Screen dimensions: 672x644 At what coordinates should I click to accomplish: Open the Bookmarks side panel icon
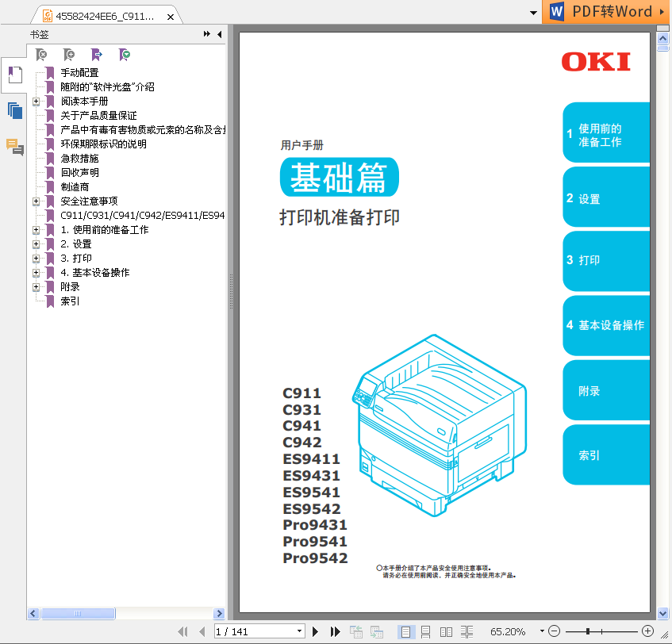click(x=14, y=75)
